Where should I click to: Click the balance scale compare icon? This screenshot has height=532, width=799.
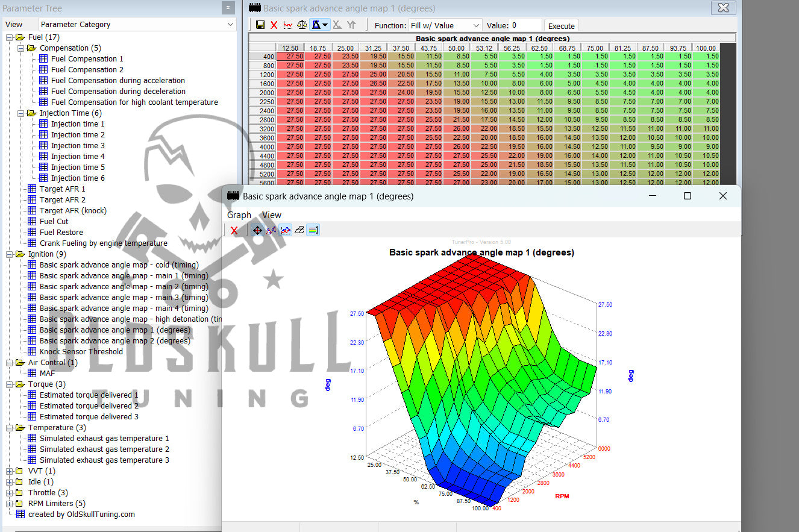pyautogui.click(x=302, y=25)
